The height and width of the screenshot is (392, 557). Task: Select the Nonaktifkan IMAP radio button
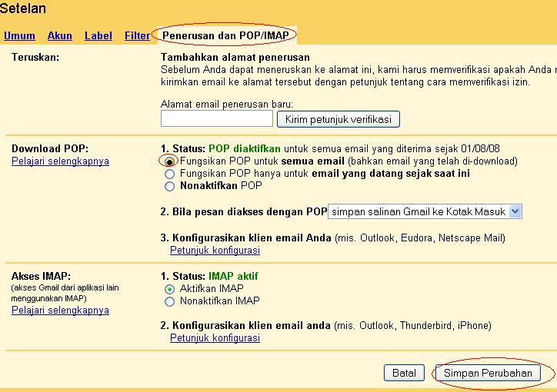(x=169, y=301)
